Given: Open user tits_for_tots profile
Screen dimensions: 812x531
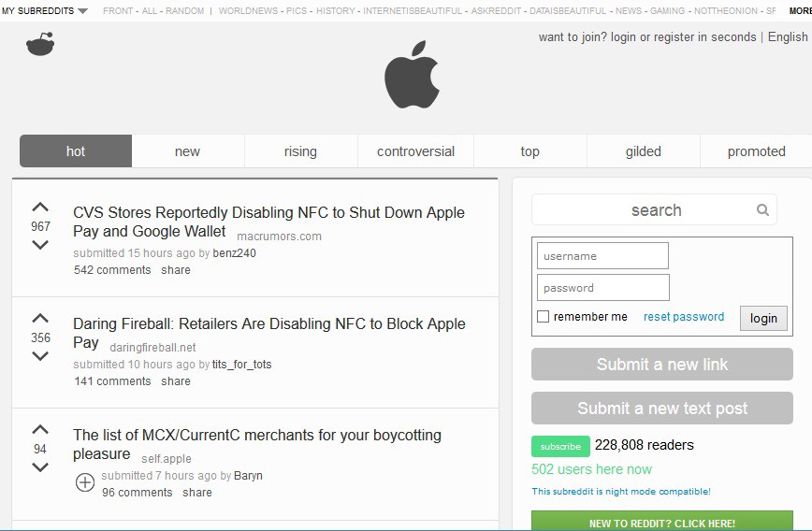Looking at the screenshot, I should pos(242,365).
